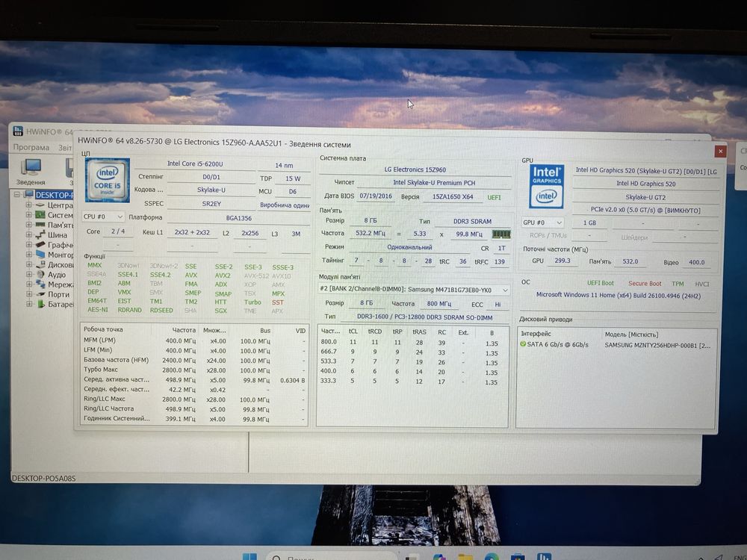
Task: Open the GPU #0 selector dropdown
Action: (542, 223)
